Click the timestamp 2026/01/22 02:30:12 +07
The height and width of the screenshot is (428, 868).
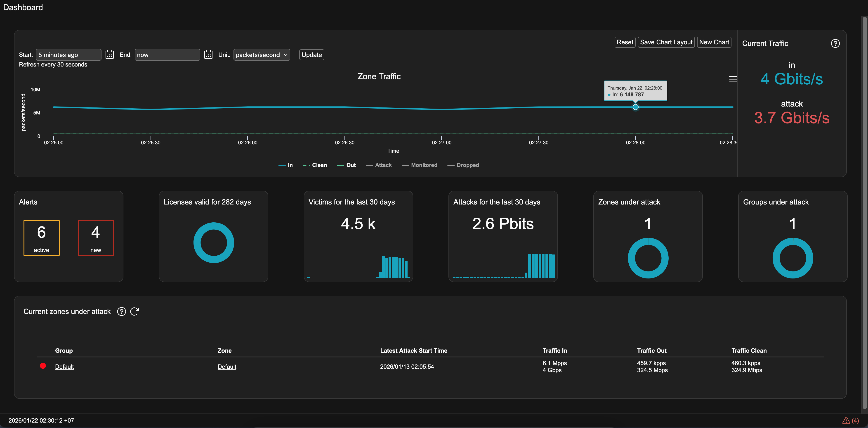41,420
